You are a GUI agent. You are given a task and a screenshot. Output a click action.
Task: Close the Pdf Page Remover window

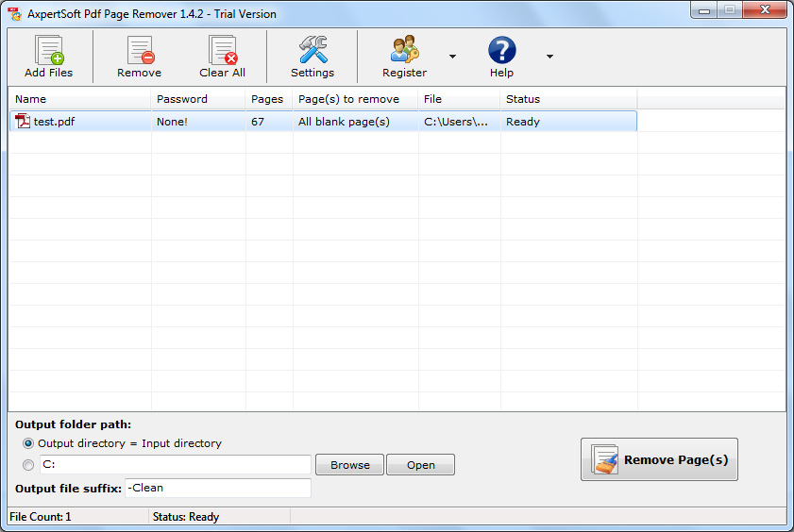coord(765,10)
